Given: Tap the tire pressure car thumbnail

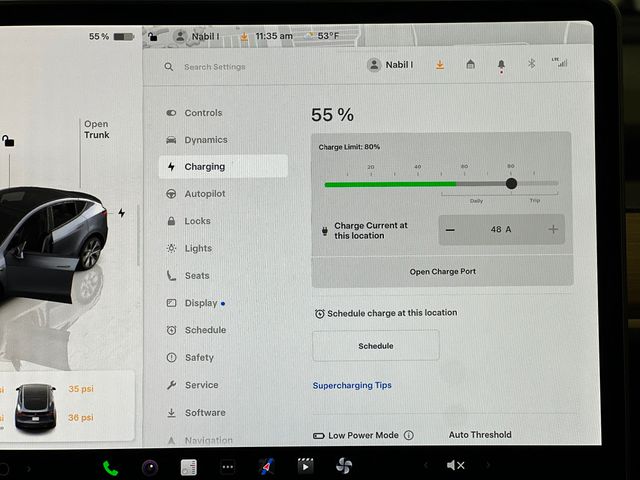Looking at the screenshot, I should pyautogui.click(x=36, y=407).
